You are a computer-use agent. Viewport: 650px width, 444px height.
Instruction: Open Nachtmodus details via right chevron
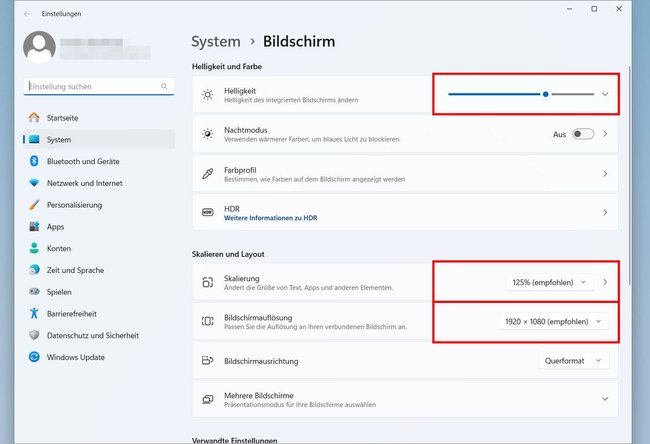605,134
